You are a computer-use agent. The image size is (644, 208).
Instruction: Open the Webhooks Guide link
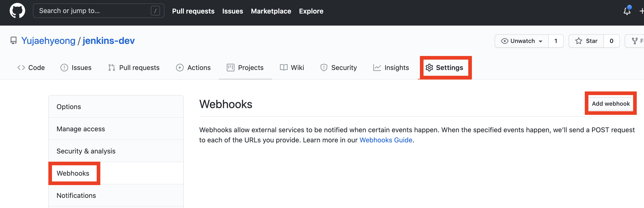[386, 140]
